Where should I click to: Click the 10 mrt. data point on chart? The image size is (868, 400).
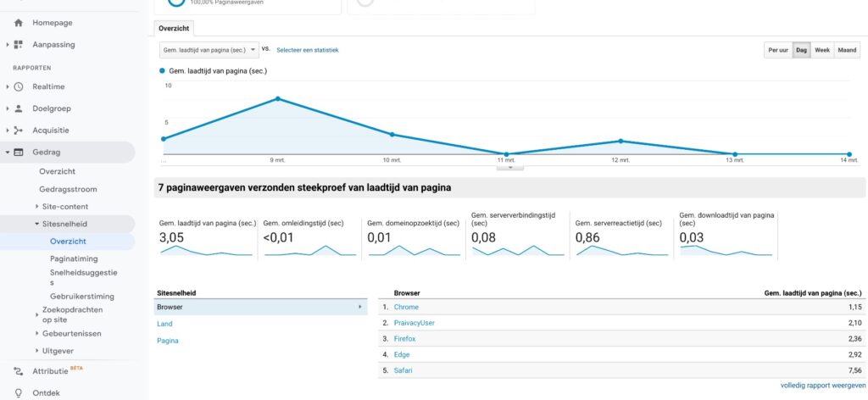[392, 135]
